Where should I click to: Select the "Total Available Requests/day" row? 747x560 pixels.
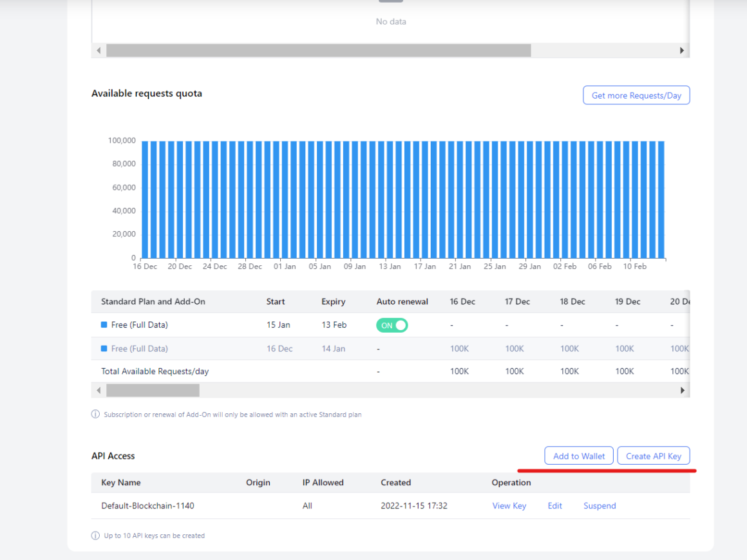(x=153, y=371)
